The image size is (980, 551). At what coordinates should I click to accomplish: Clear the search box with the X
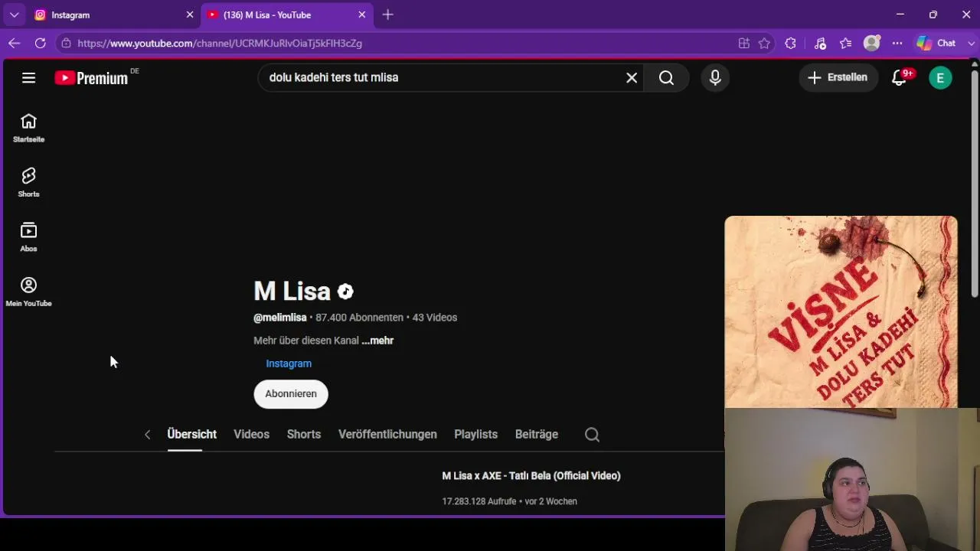pyautogui.click(x=632, y=77)
